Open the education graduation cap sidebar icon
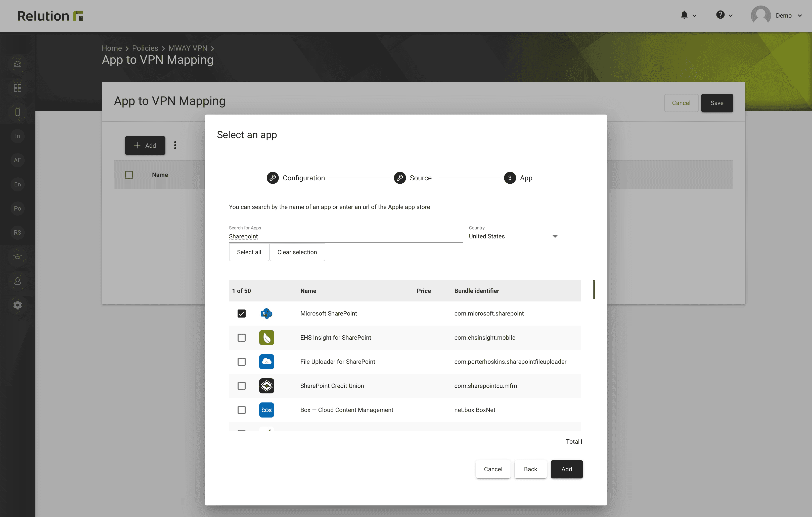This screenshot has height=517, width=812. pos(18,257)
